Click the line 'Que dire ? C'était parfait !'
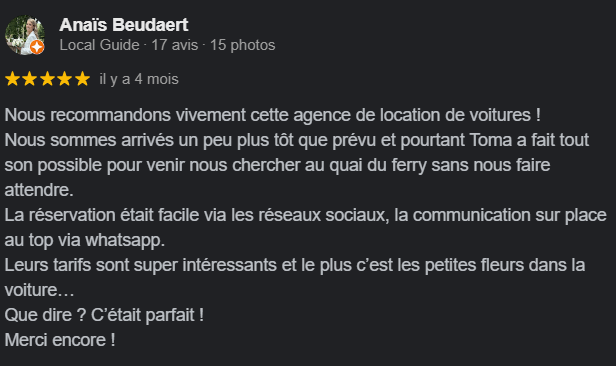 pyautogui.click(x=104, y=315)
